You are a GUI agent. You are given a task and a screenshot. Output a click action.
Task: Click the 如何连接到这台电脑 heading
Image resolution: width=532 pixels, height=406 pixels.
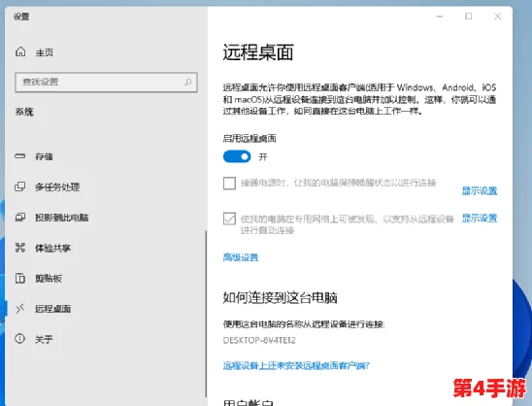281,298
